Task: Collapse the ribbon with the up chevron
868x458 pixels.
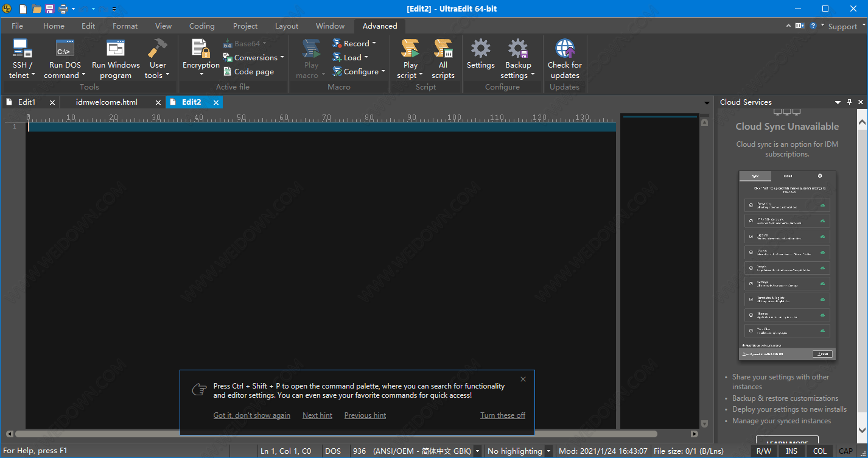Action: 788,26
